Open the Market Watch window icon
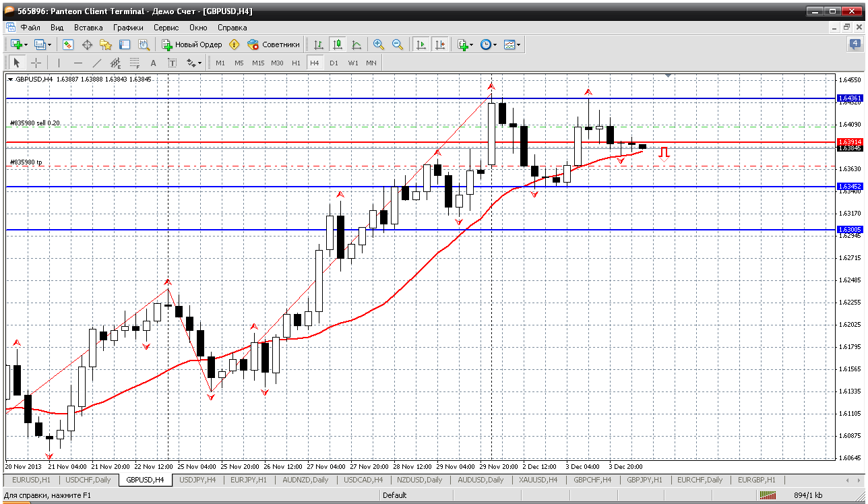Viewport: 868px width, 504px height. pos(68,44)
